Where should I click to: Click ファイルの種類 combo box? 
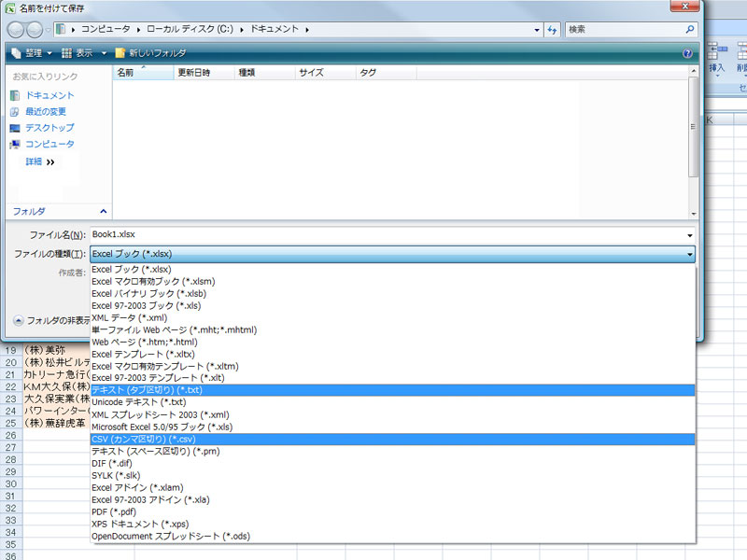point(392,254)
